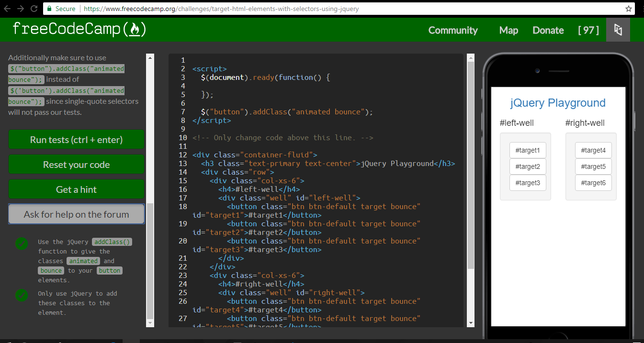The width and height of the screenshot is (644, 343).
Task: Bookmark page with star icon
Action: click(629, 9)
